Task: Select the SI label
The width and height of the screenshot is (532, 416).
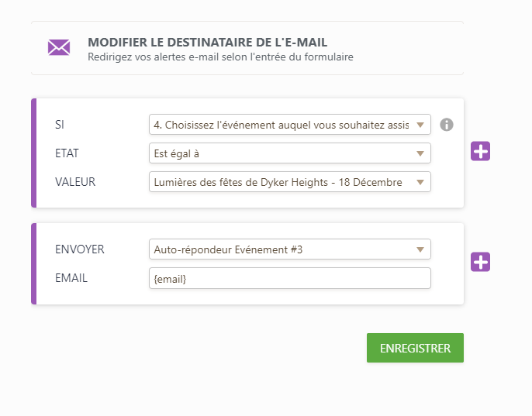Action: click(x=60, y=125)
